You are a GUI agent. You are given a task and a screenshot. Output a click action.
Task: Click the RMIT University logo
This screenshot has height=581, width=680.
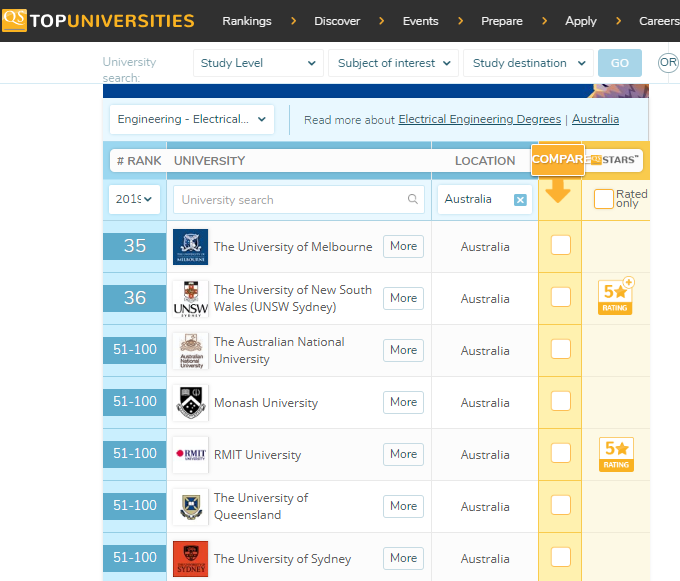[190, 455]
